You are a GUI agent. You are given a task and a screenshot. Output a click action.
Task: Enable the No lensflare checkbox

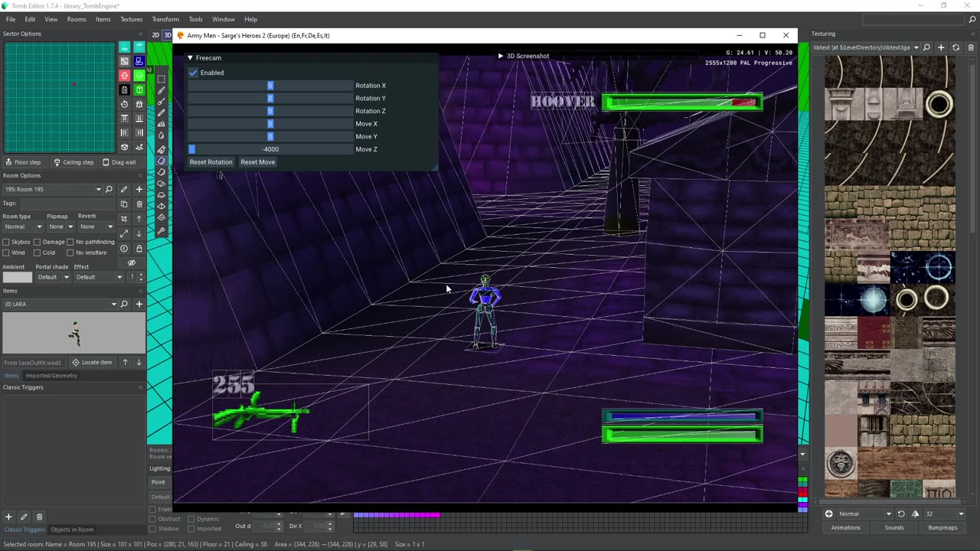pyautogui.click(x=70, y=253)
